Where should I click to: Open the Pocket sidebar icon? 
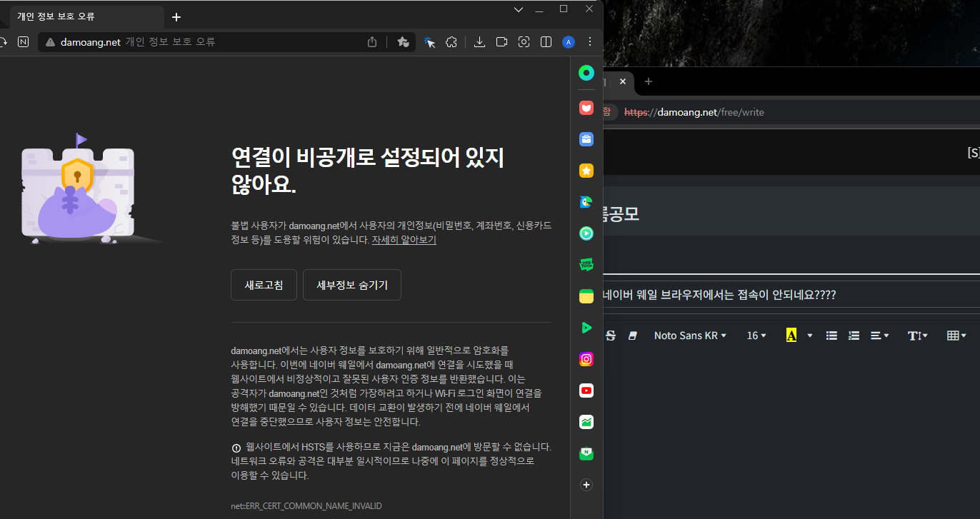click(x=586, y=108)
